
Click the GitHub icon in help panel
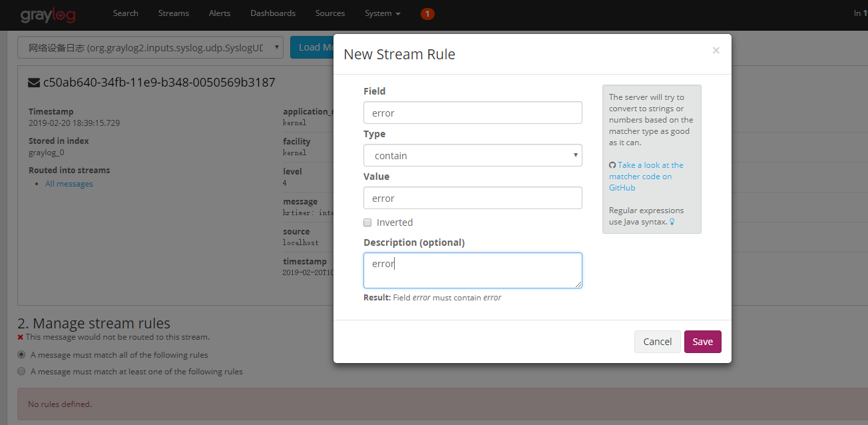pyautogui.click(x=612, y=165)
